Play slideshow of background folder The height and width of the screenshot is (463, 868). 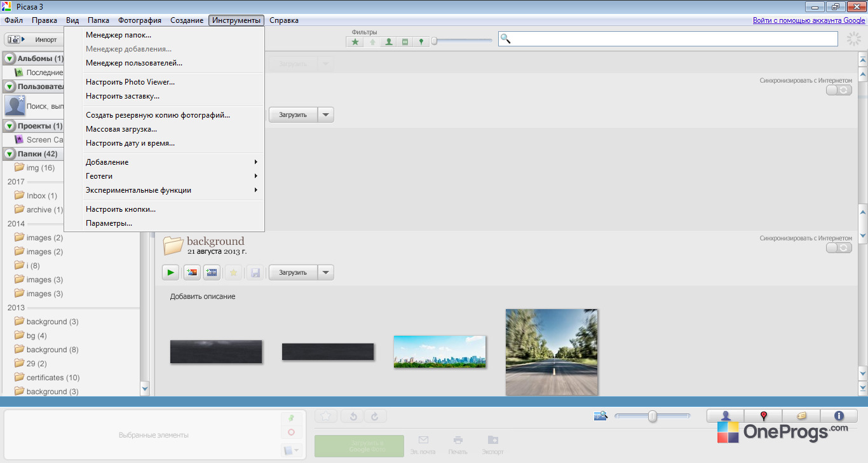coord(170,273)
